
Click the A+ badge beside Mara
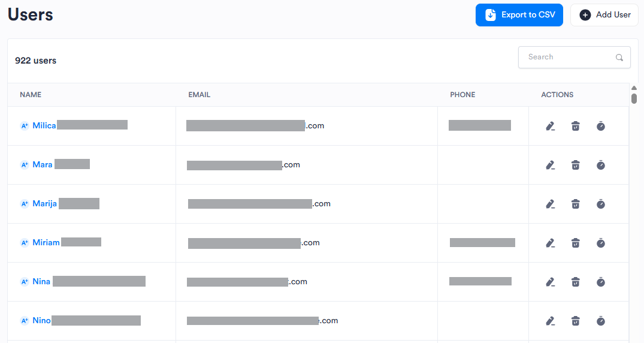[x=24, y=165]
